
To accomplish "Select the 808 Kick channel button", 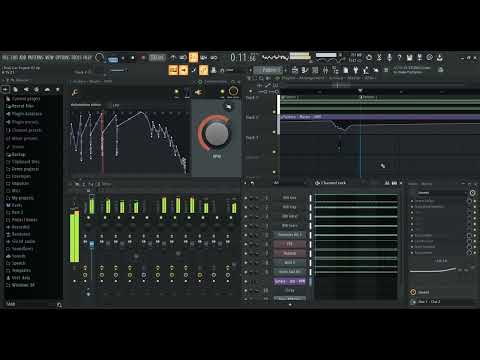I will coord(289,198).
